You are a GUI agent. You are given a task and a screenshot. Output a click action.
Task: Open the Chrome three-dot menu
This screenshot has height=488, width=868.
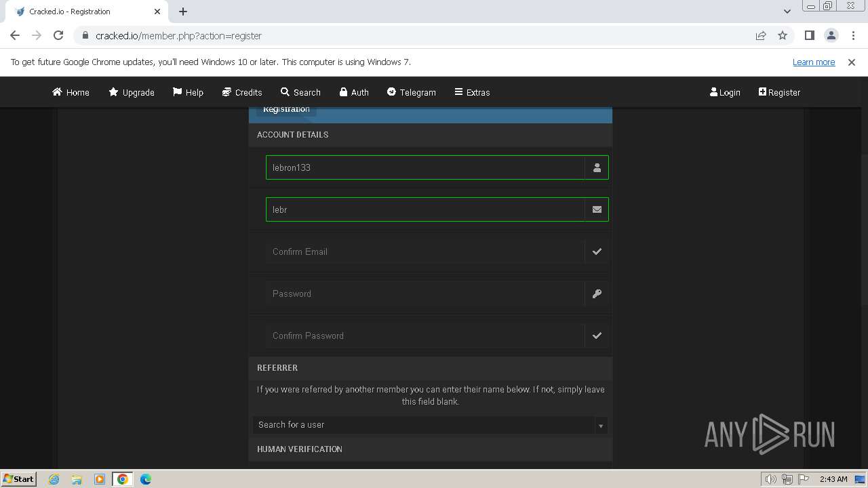point(853,35)
